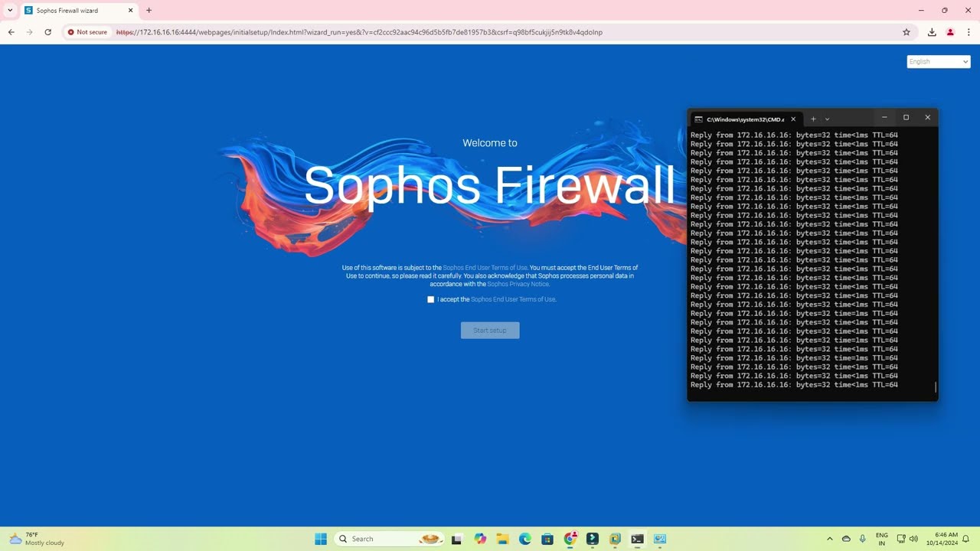
Task: Open the English language dropdown
Action: (x=939, y=61)
